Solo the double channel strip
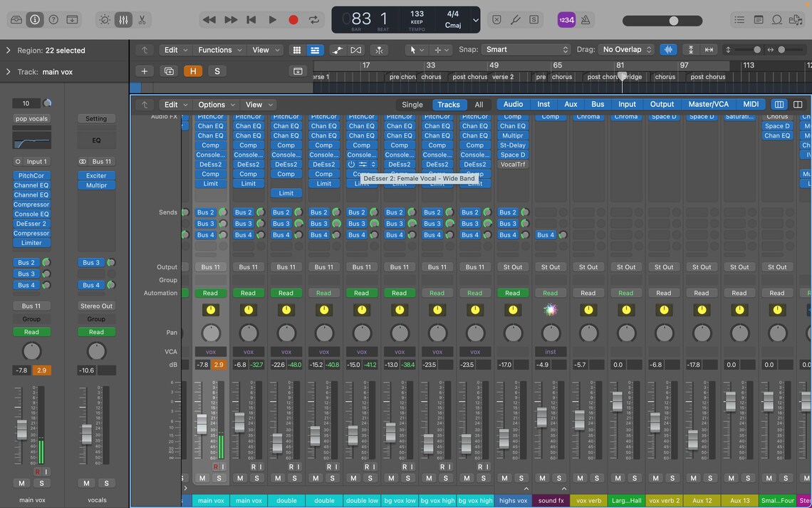 click(x=295, y=478)
